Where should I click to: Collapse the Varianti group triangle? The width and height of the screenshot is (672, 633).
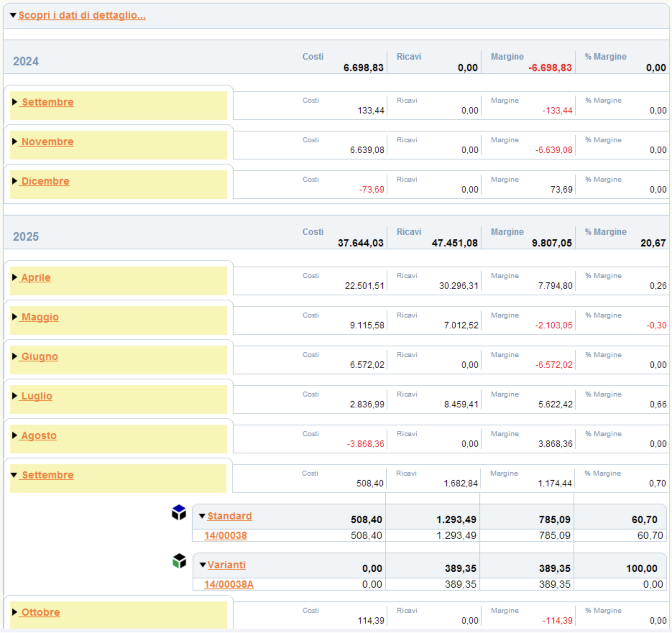(203, 565)
